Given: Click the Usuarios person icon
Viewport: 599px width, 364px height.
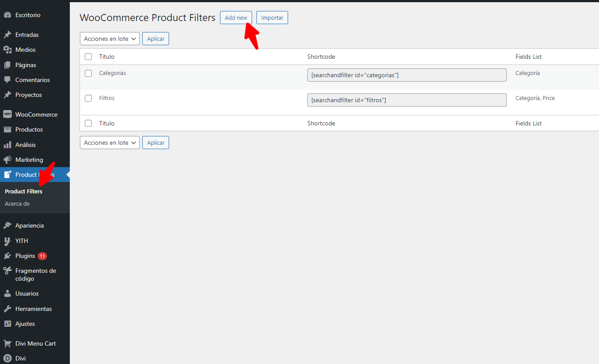Looking at the screenshot, I should pyautogui.click(x=7, y=293).
